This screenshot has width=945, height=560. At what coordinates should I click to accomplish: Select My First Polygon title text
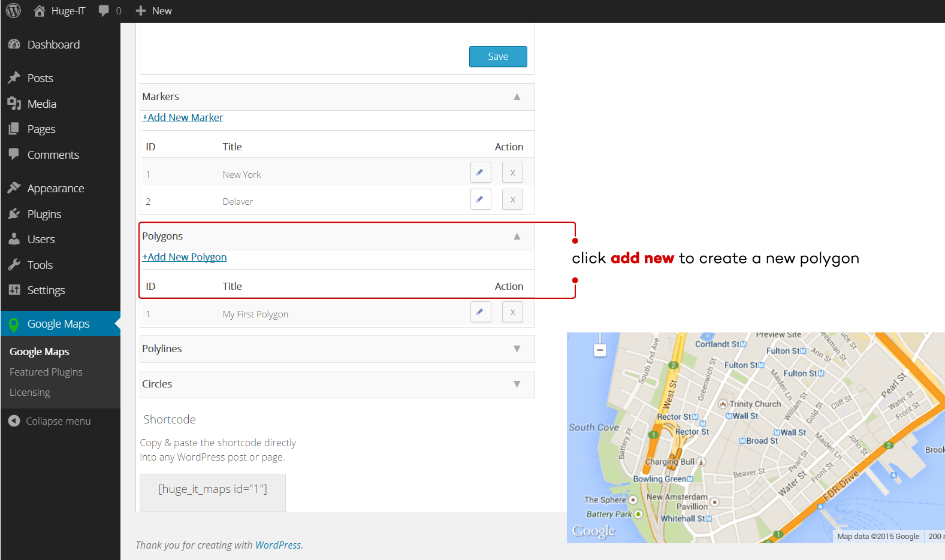[x=255, y=314]
